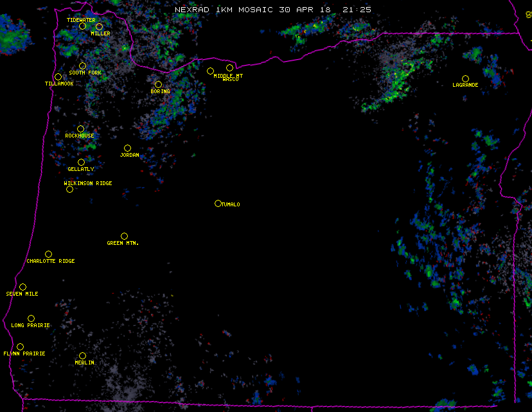
Task: Click the Tumalo station circle marker
Action: click(x=218, y=204)
